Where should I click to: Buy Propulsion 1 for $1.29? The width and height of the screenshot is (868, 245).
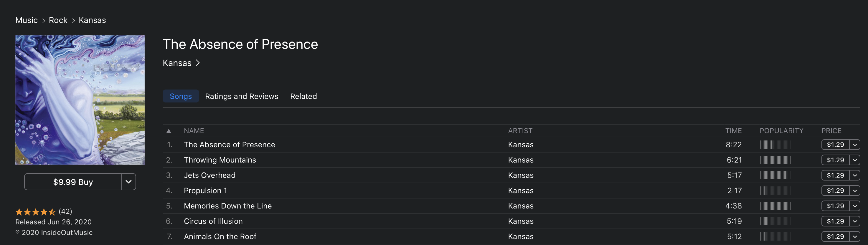click(x=835, y=191)
